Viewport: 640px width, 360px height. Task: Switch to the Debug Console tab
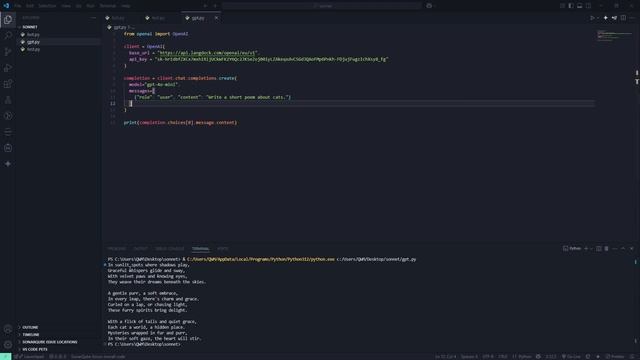point(169,249)
